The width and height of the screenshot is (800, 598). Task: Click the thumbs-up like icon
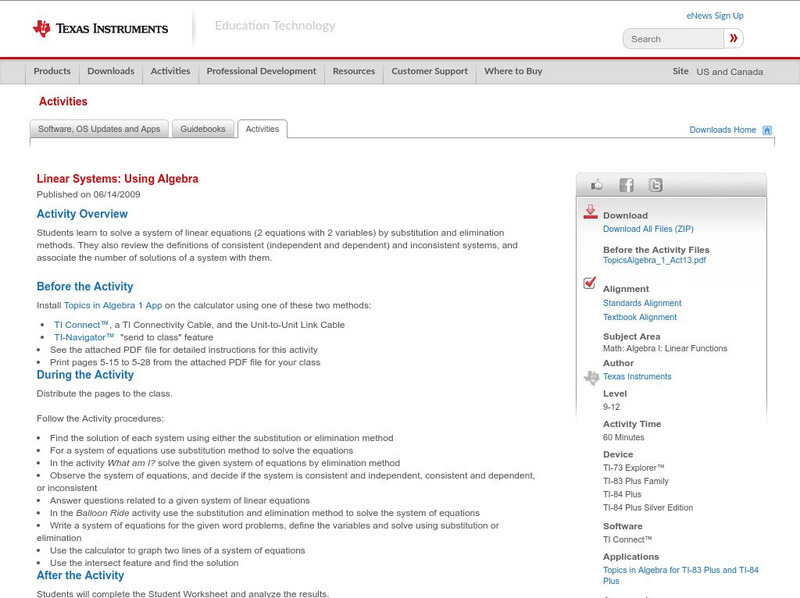[x=596, y=185]
